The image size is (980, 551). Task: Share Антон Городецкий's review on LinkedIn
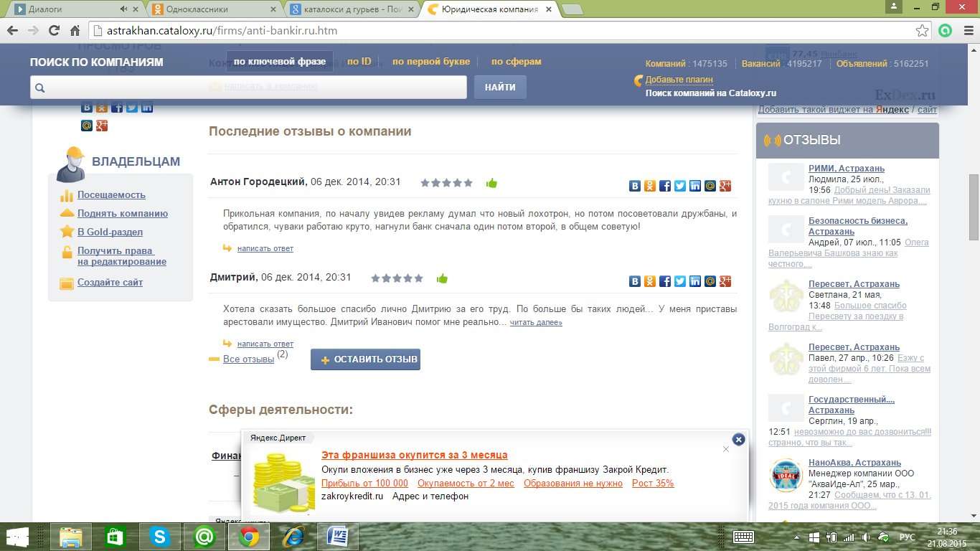695,186
